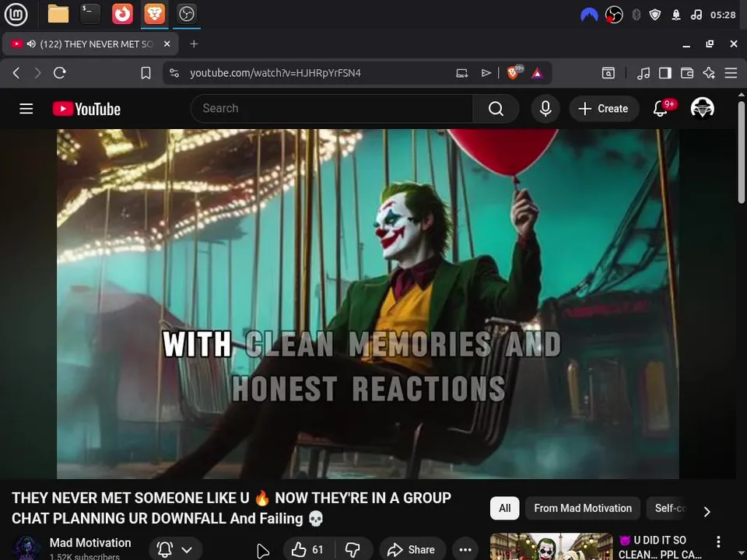The image size is (747, 560).
Task: Bookmark this page
Action: click(x=146, y=73)
